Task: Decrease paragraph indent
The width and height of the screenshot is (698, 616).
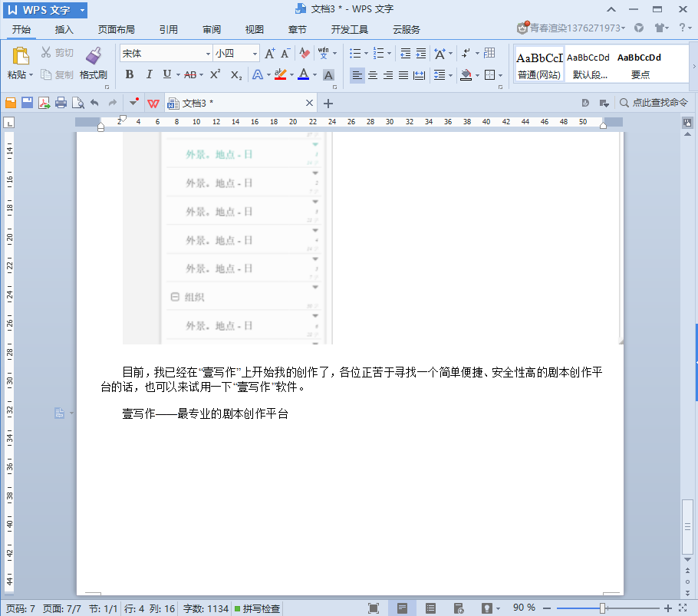Action: pos(406,54)
